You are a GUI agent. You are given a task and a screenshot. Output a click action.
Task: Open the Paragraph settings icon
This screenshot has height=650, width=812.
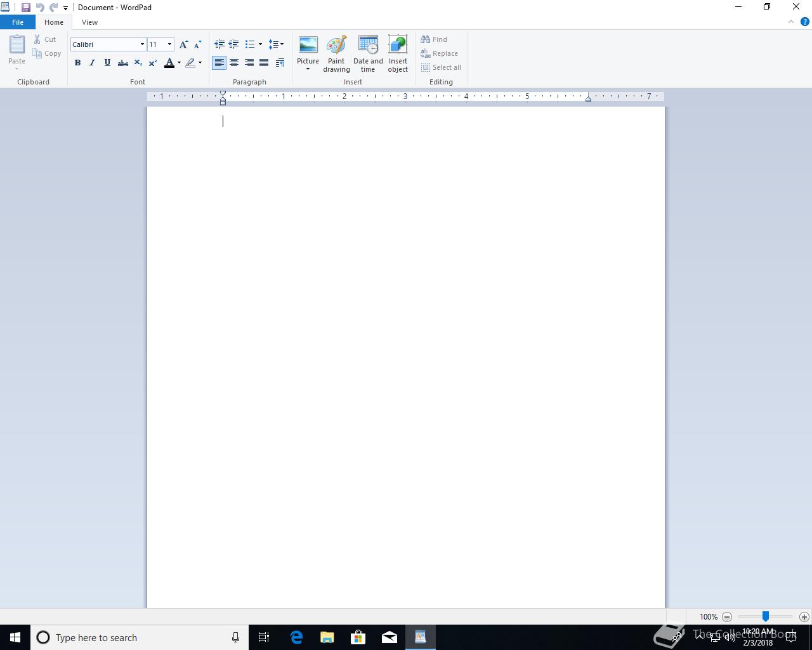coord(280,63)
